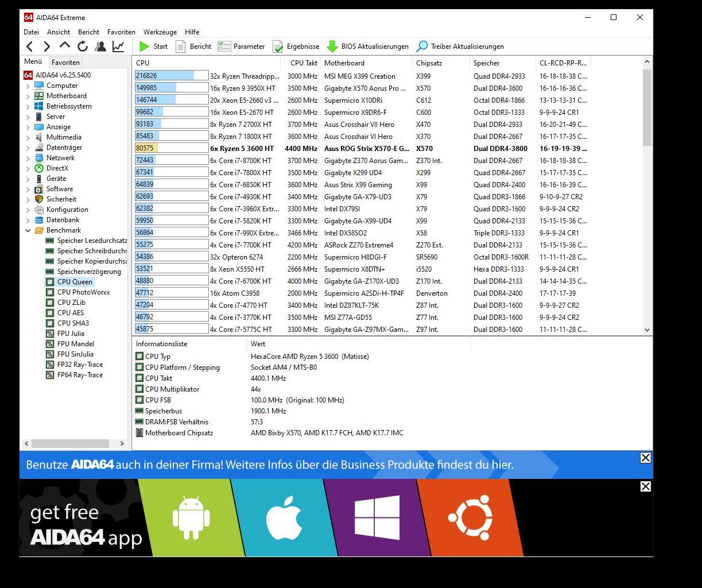Expand the Computer tree node
This screenshot has width=702, height=588.
click(28, 86)
